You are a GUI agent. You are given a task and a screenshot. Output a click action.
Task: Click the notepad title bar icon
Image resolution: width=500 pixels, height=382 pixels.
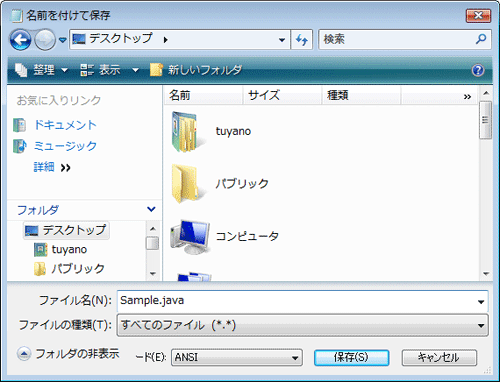pyautogui.click(x=16, y=15)
